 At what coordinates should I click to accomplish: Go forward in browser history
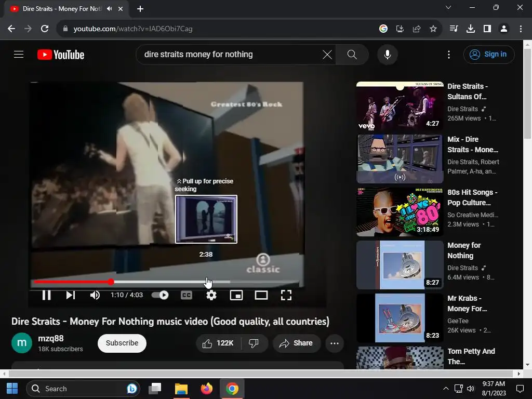point(28,29)
